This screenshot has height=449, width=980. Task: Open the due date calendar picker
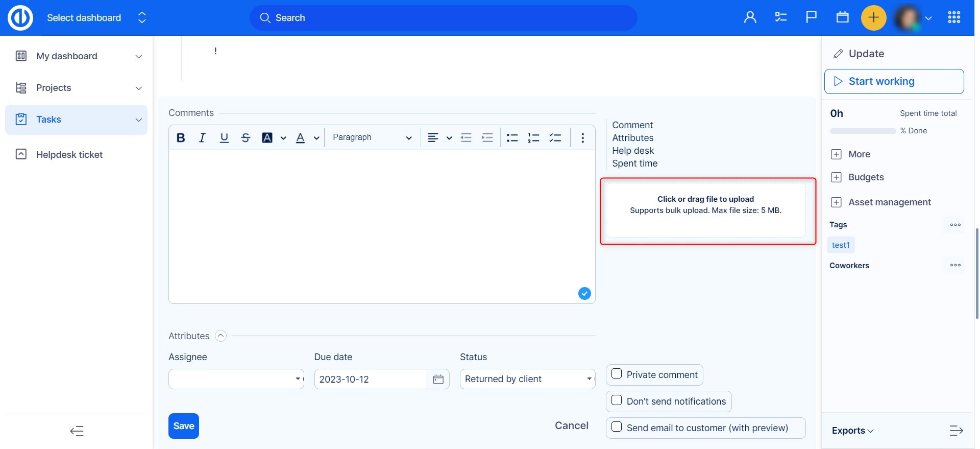[x=438, y=380]
